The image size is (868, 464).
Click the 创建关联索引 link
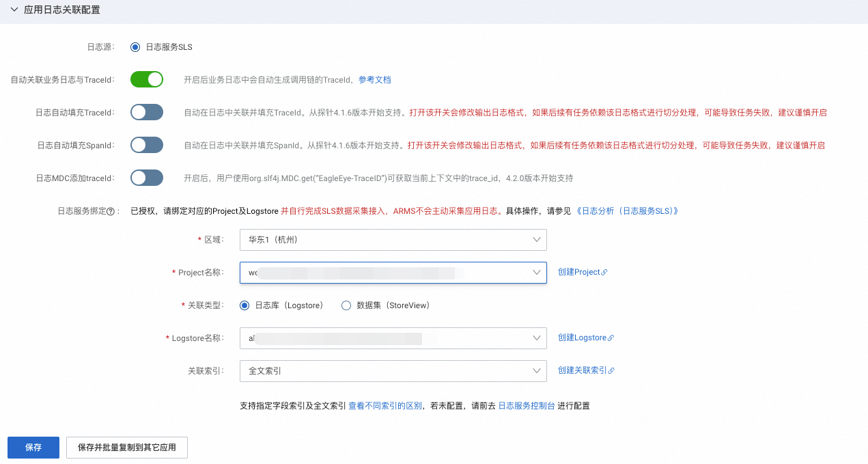click(x=583, y=370)
